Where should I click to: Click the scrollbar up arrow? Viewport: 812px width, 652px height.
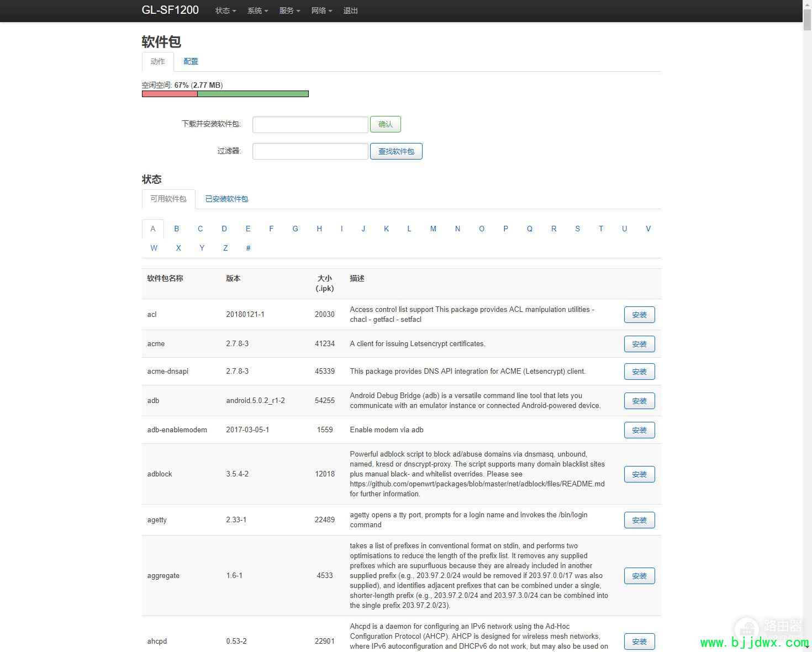coord(807,4)
